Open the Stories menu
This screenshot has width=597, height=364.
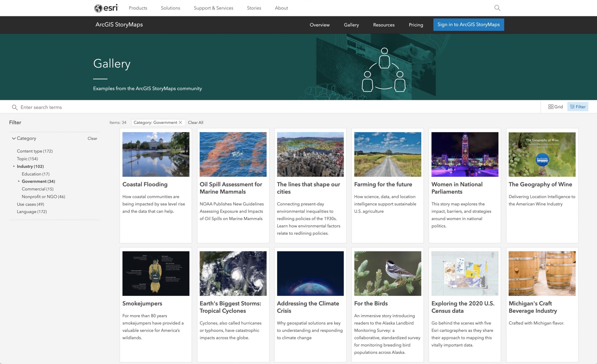click(254, 8)
